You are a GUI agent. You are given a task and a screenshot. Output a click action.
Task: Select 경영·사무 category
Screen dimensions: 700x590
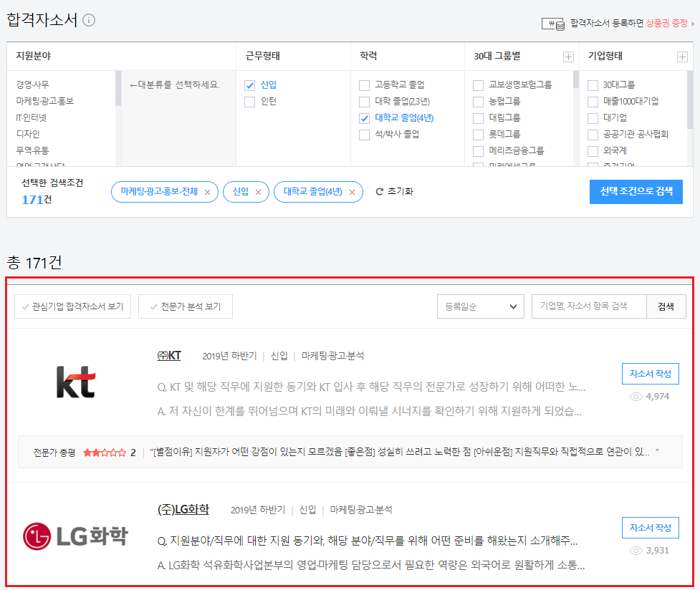(x=32, y=84)
